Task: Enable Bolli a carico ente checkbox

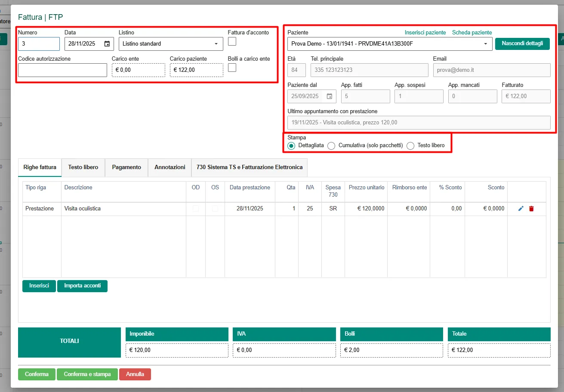Action: coord(232,68)
